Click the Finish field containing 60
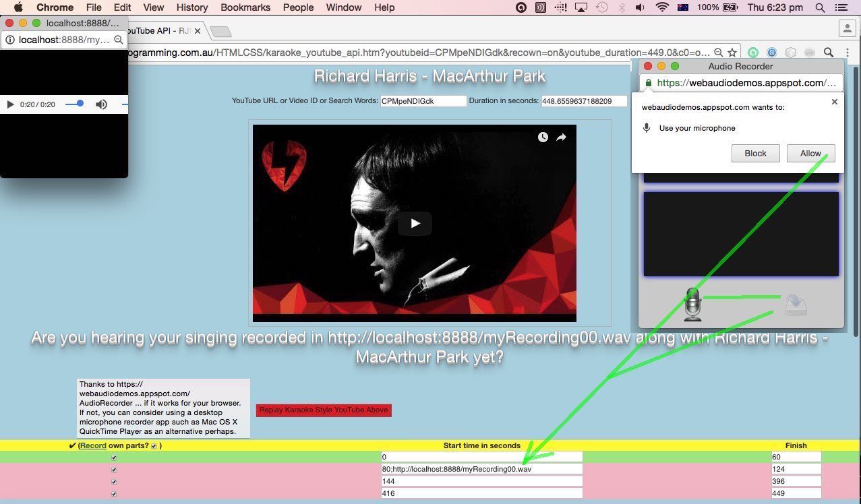This screenshot has height=504, width=861. (796, 457)
